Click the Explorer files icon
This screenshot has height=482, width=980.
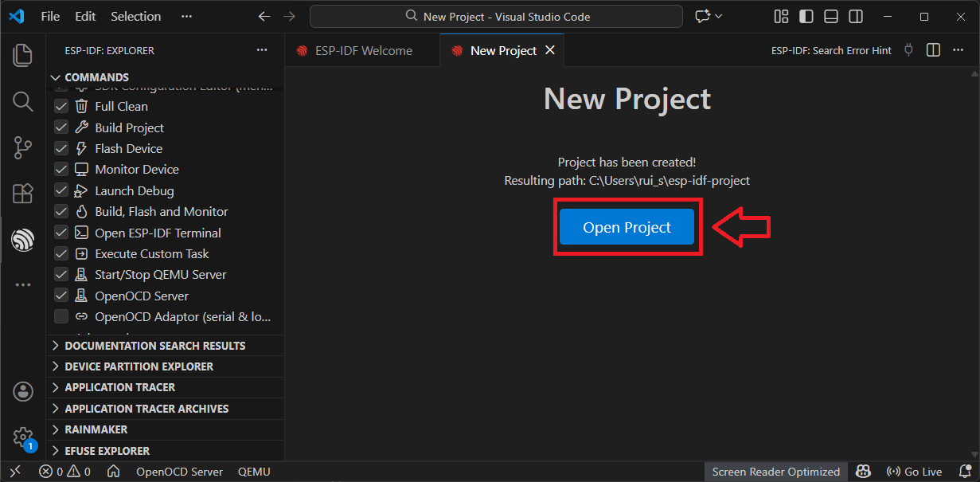pos(22,55)
